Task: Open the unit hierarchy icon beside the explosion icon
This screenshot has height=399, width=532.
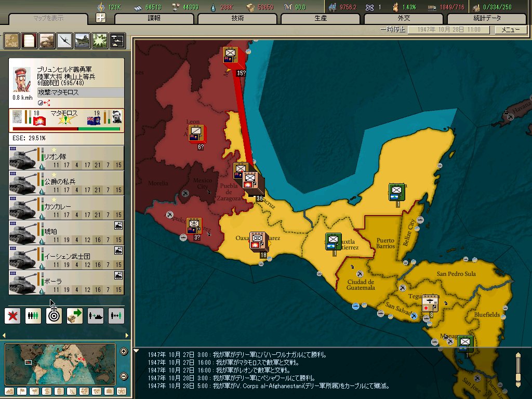Action: [117, 41]
